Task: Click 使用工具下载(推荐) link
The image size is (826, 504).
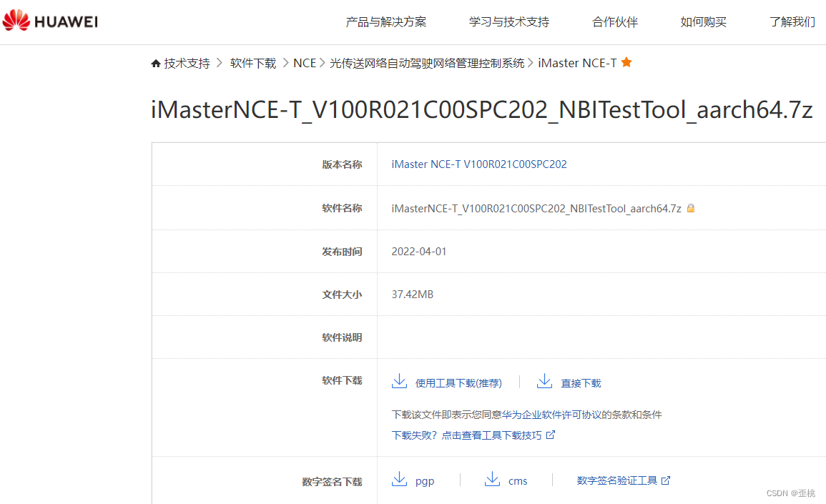Action: (x=458, y=383)
